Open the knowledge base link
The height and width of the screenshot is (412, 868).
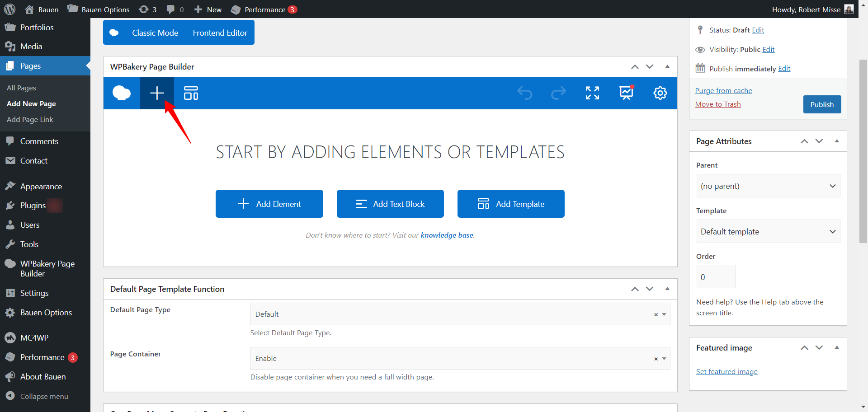[447, 235]
